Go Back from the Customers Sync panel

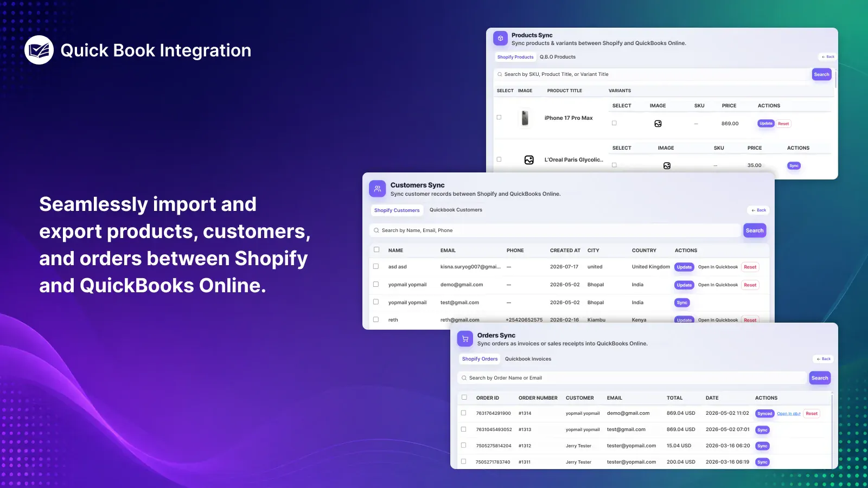click(x=759, y=210)
